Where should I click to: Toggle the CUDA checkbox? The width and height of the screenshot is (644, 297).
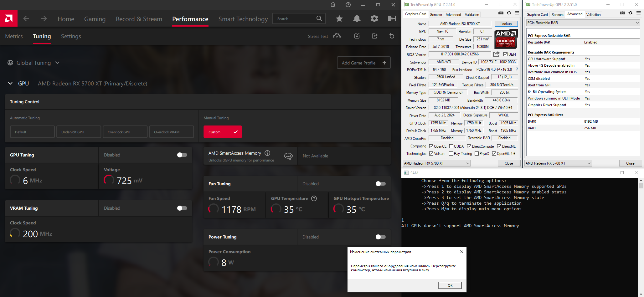[x=451, y=146]
